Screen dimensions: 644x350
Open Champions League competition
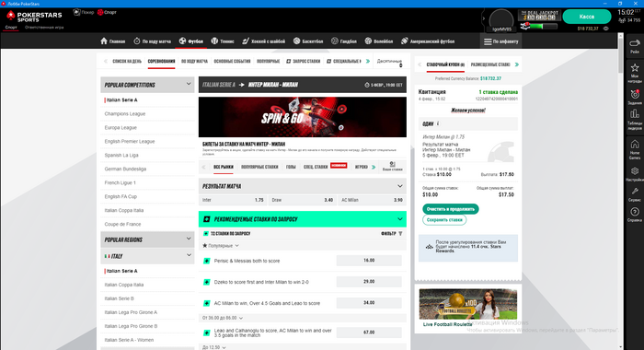point(125,114)
